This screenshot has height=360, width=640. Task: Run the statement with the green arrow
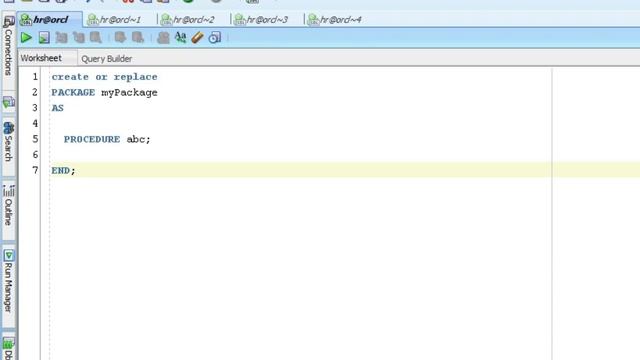click(26, 38)
